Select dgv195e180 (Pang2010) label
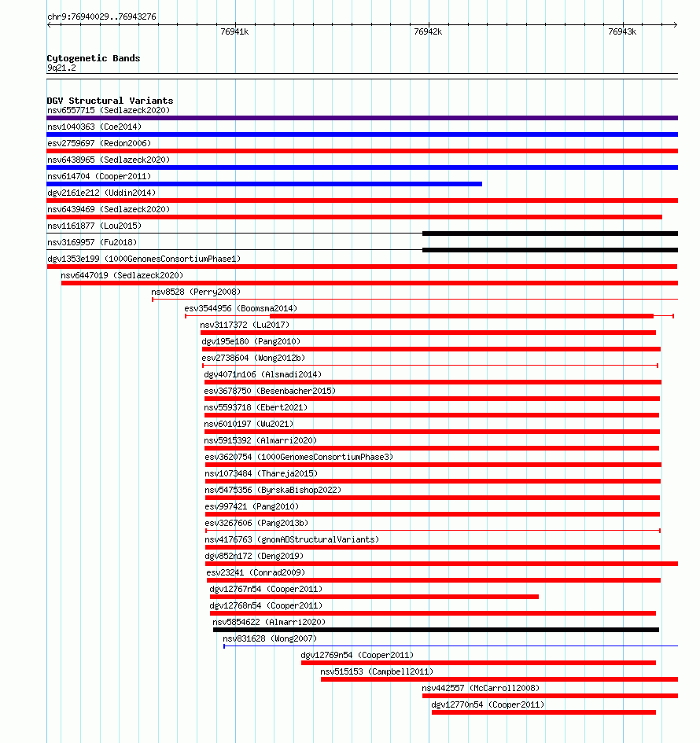Image resolution: width=700 pixels, height=743 pixels. 251,342
